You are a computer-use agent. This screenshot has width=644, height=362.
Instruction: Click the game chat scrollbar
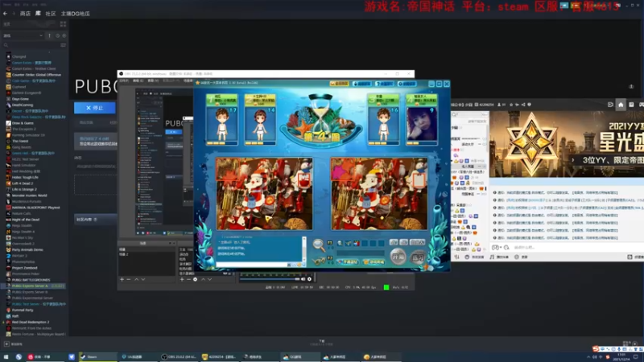[304, 250]
